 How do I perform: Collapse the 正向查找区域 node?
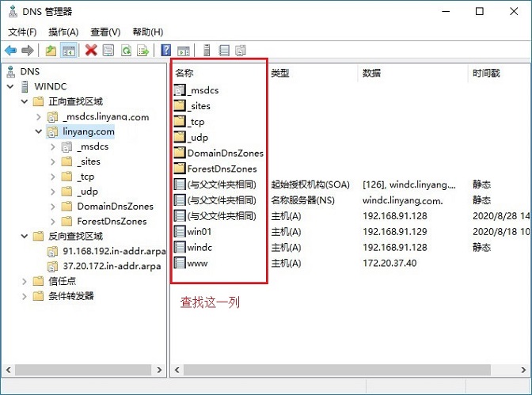pos(25,101)
